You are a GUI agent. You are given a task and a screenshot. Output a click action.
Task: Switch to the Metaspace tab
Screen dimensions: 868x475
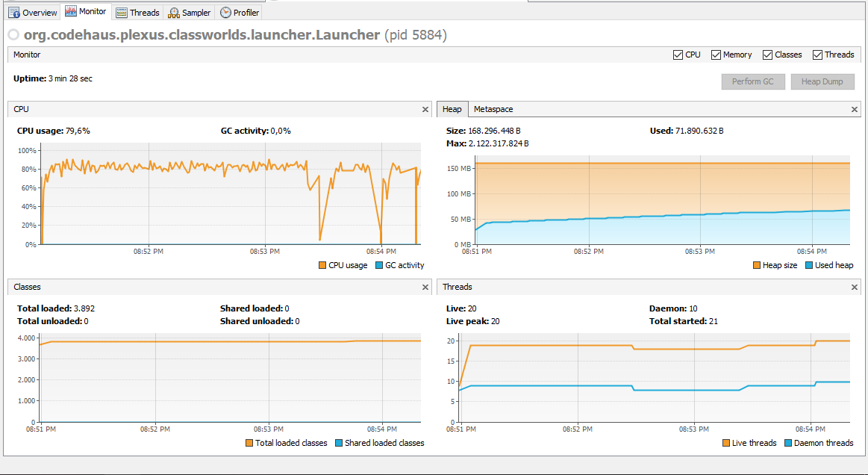[x=493, y=109]
